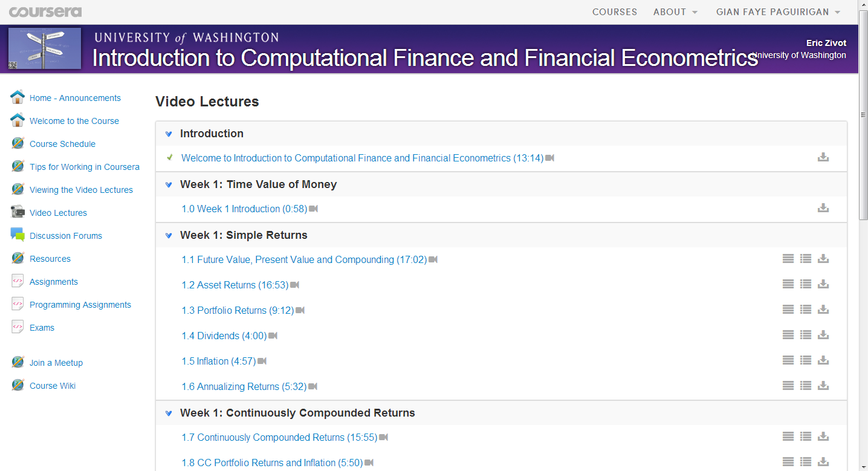Click the globe icon beside Course Wiki
868x471 pixels.
(17, 385)
